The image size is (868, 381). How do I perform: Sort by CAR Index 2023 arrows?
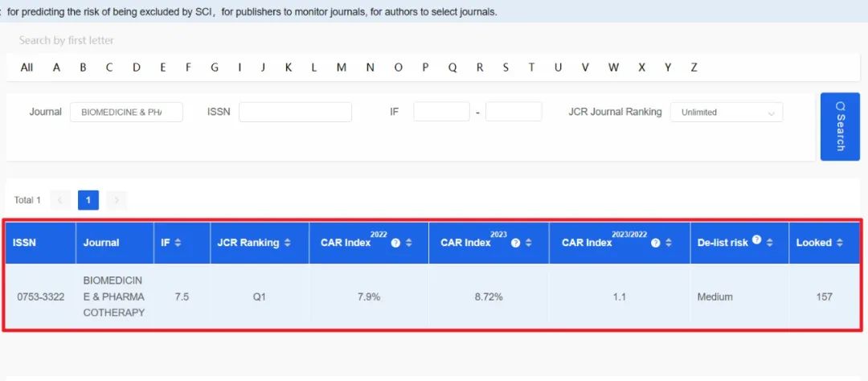click(x=529, y=243)
